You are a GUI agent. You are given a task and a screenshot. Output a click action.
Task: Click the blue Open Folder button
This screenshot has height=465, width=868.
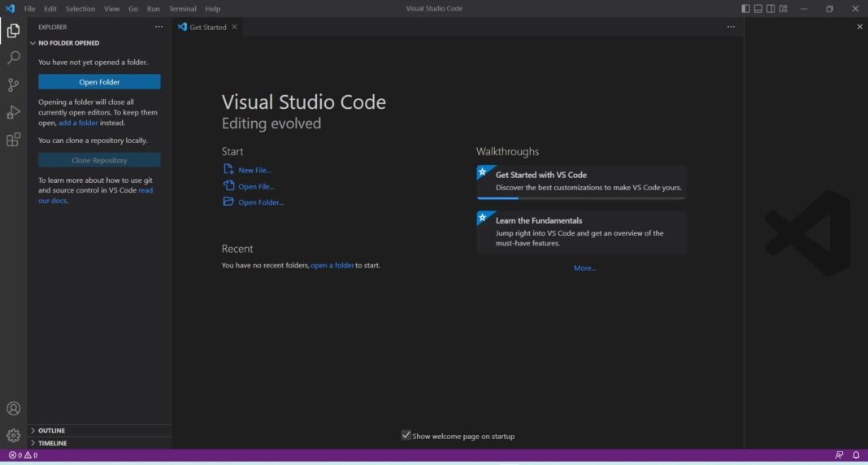click(x=99, y=82)
